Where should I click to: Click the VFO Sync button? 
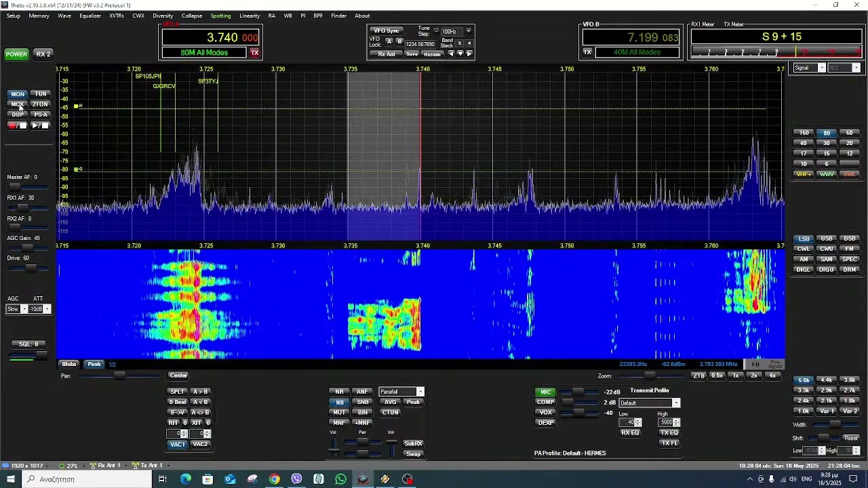(387, 30)
